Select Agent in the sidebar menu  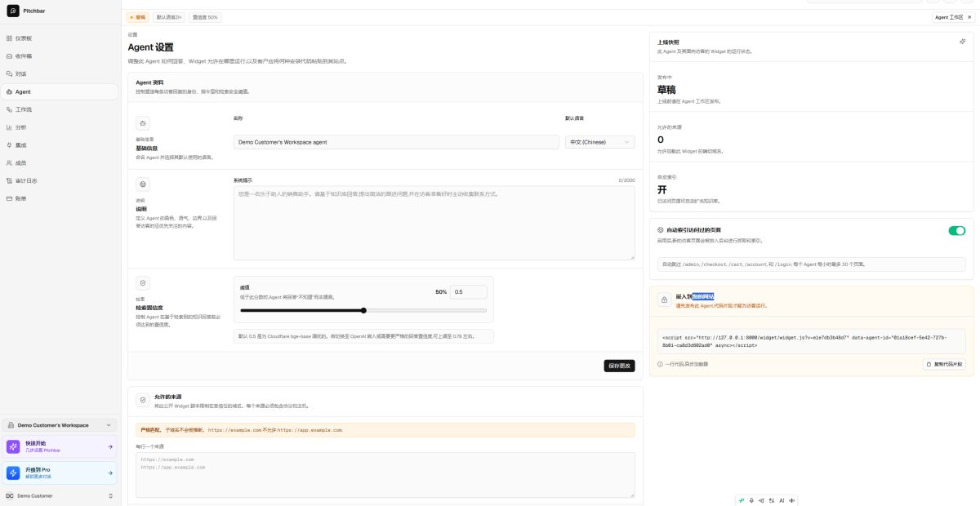[60, 91]
